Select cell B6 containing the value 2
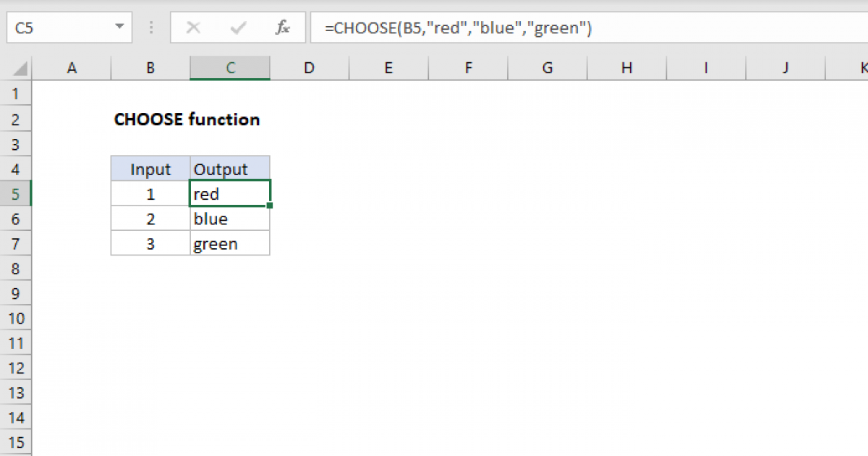The image size is (868, 456). tap(150, 218)
